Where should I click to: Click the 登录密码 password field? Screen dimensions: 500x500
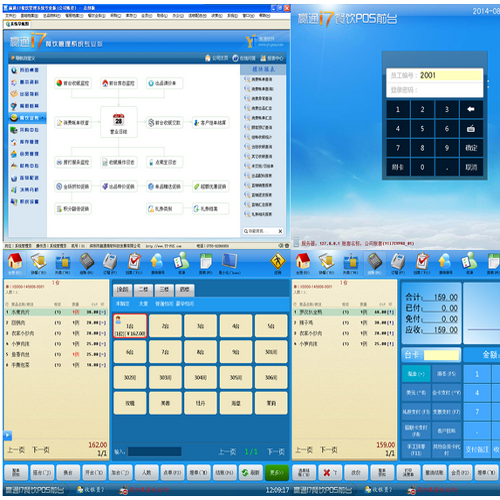coord(434,90)
